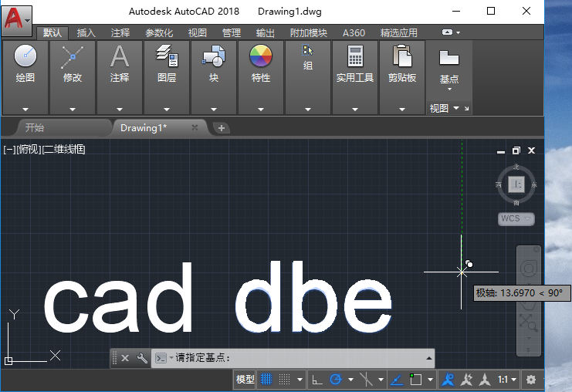572x392 pixels.
Task: Switch to the 参数化 ribbon tab
Action: tap(159, 33)
